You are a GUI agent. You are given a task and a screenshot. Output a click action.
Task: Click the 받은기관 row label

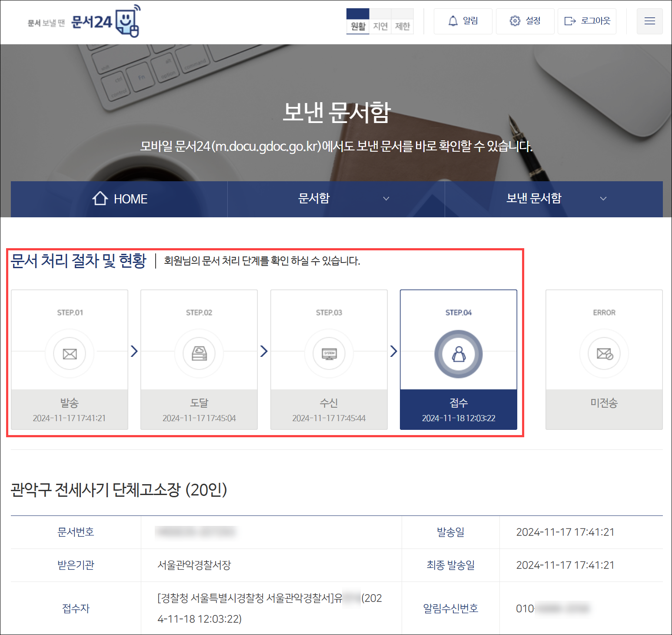[76, 565]
